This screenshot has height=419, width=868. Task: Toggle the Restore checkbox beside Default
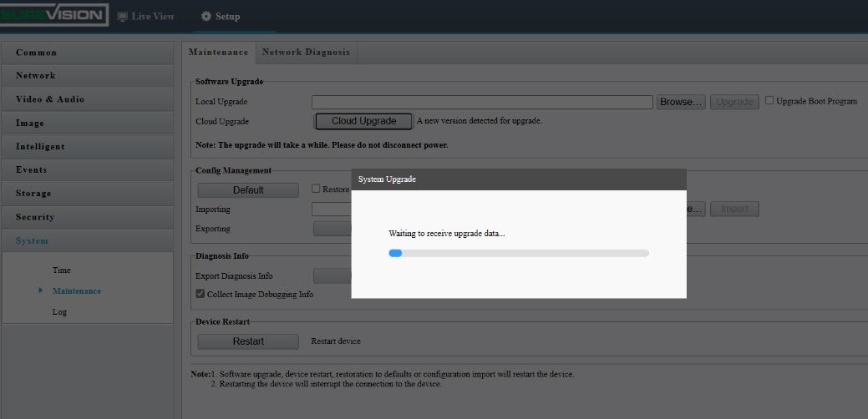point(316,189)
